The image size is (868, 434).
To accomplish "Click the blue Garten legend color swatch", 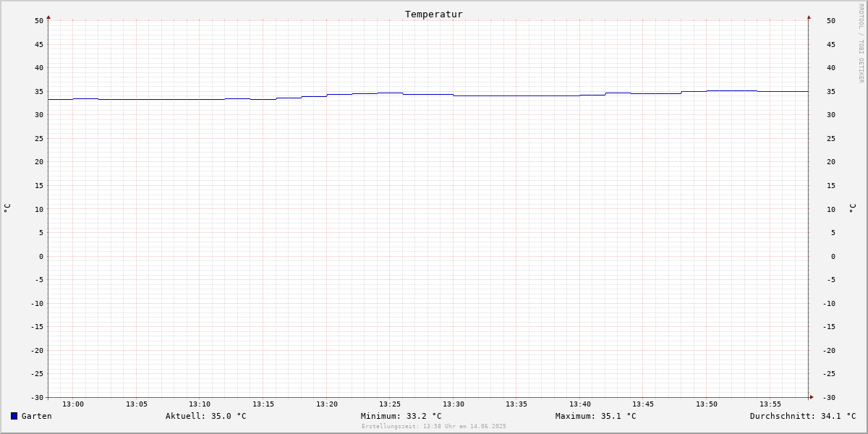I will (x=14, y=416).
